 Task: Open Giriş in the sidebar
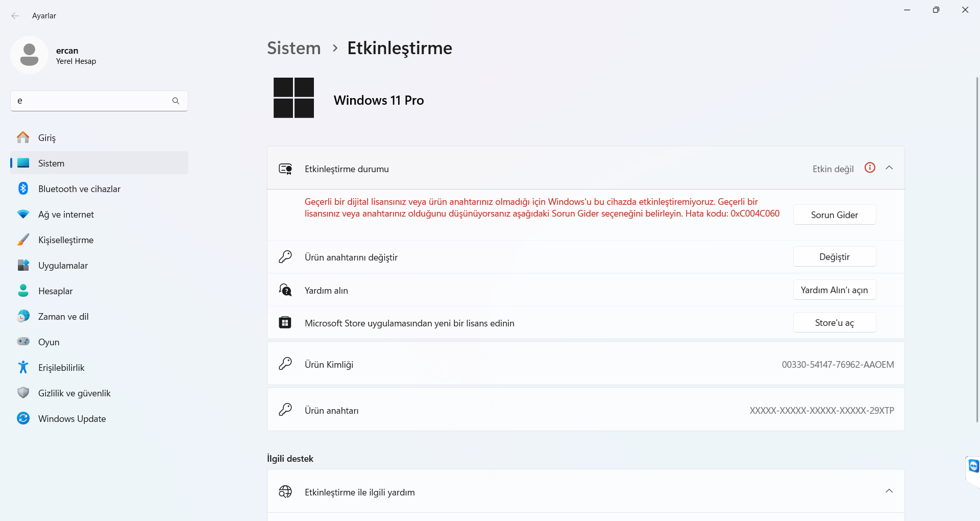point(99,137)
